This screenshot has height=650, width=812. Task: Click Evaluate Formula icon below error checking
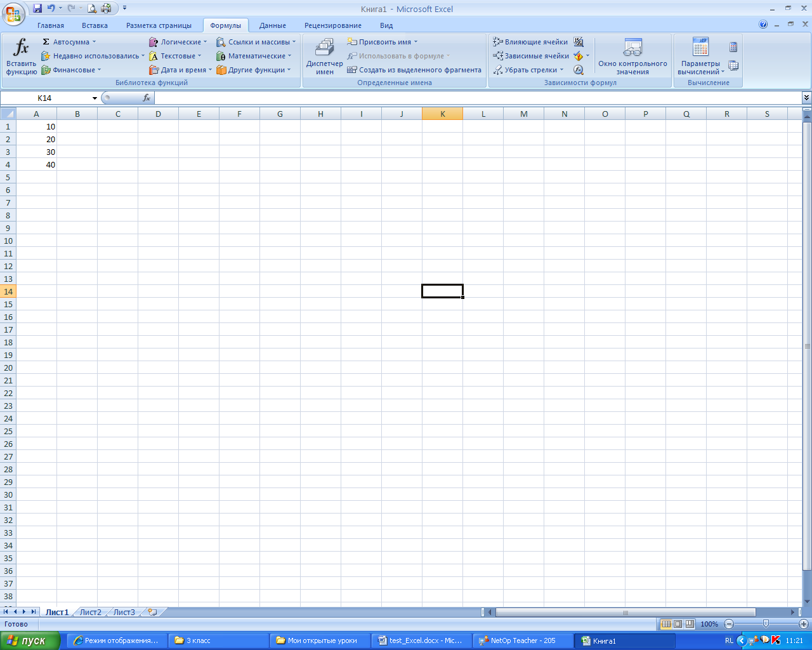coord(579,70)
